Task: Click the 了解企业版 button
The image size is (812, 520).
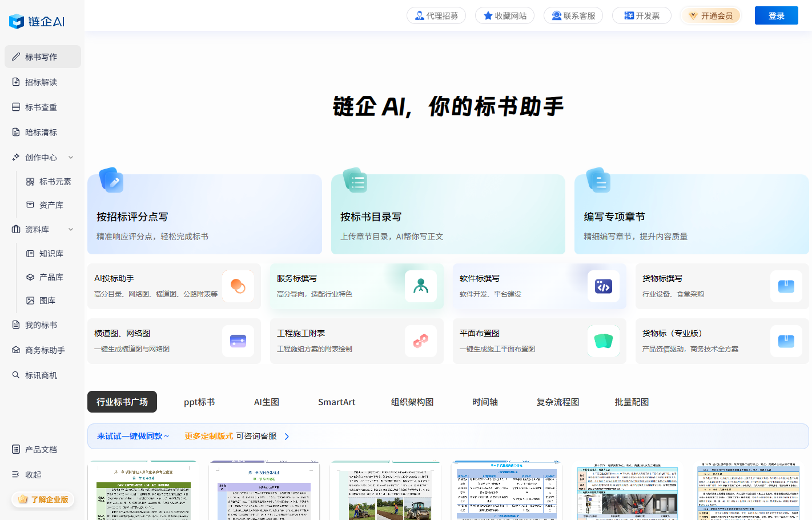Action: click(x=43, y=499)
